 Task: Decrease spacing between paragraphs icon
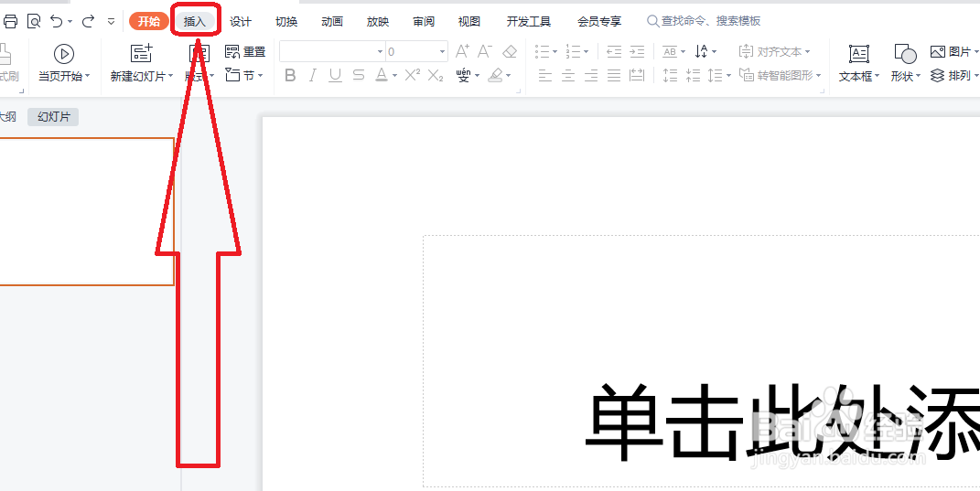click(693, 76)
